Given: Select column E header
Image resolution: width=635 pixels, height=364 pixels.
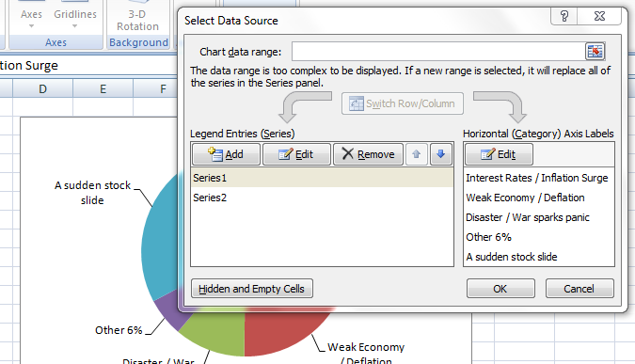Looking at the screenshot, I should [103, 88].
